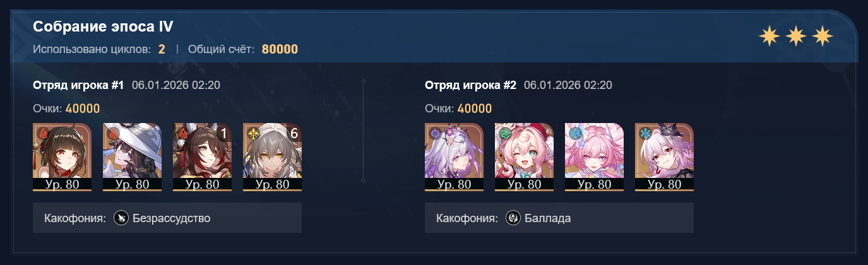Click the Баллада cacophony icon

tap(513, 218)
